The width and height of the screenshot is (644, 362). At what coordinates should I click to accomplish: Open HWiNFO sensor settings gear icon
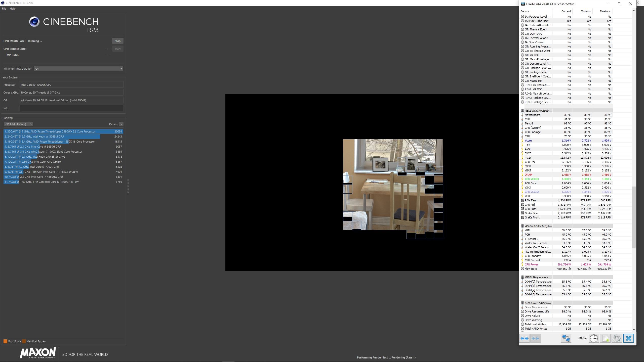pyautogui.click(x=617, y=338)
